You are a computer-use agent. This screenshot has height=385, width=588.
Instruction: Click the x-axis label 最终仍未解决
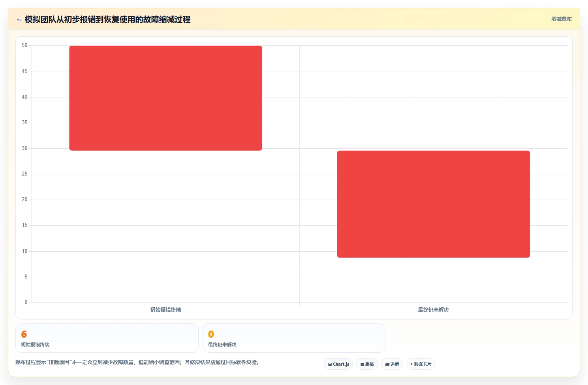tap(433, 310)
